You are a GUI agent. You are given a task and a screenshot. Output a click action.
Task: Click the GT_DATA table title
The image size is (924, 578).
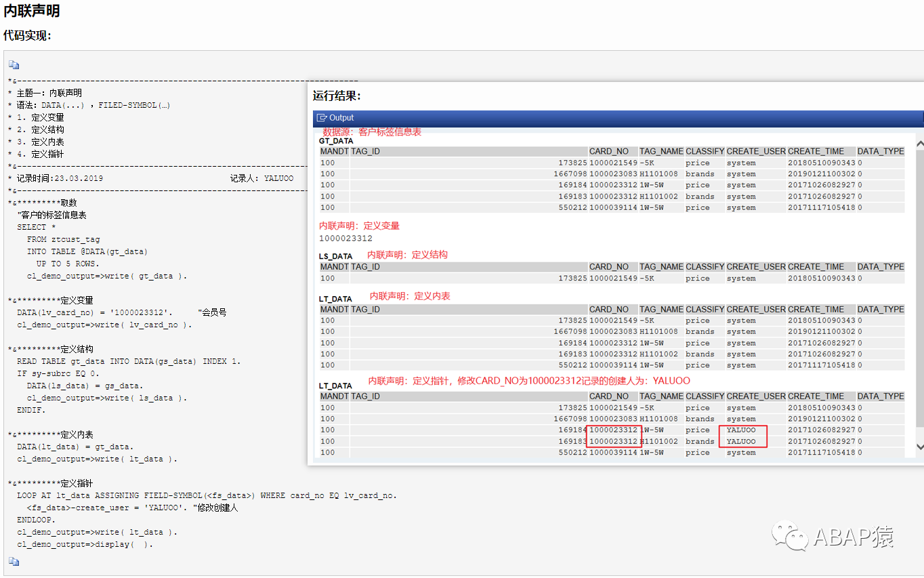336,141
